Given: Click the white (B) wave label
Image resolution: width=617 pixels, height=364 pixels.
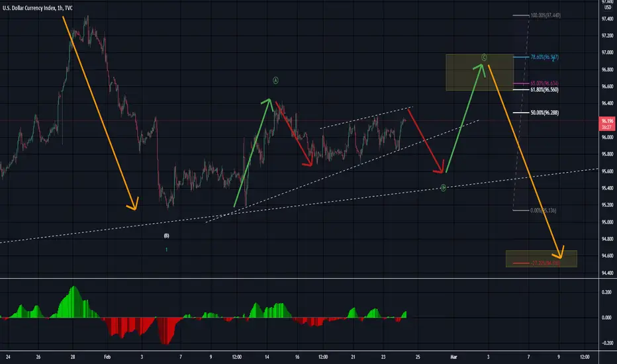Looking at the screenshot, I should click(166, 236).
